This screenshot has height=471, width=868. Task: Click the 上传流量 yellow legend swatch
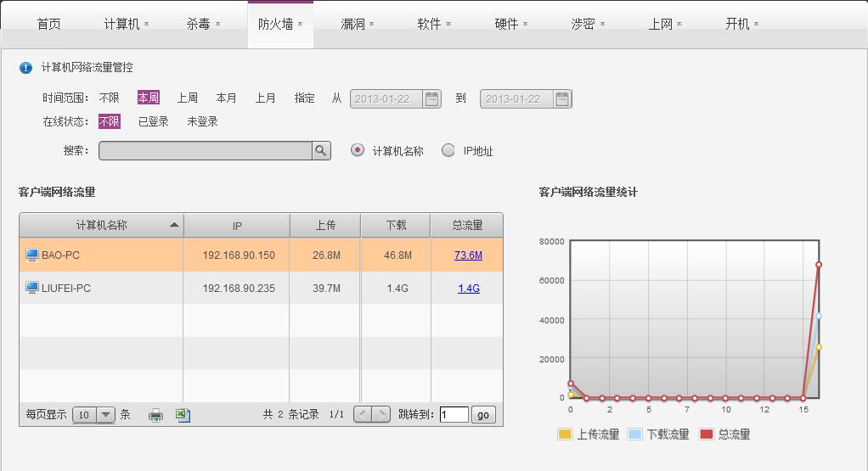pyautogui.click(x=565, y=434)
